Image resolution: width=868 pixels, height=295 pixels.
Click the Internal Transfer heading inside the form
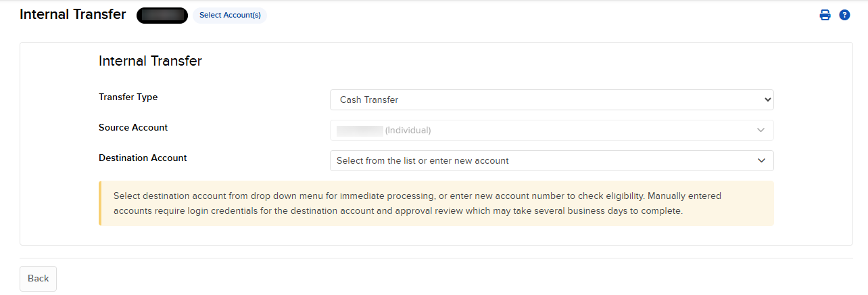(150, 61)
